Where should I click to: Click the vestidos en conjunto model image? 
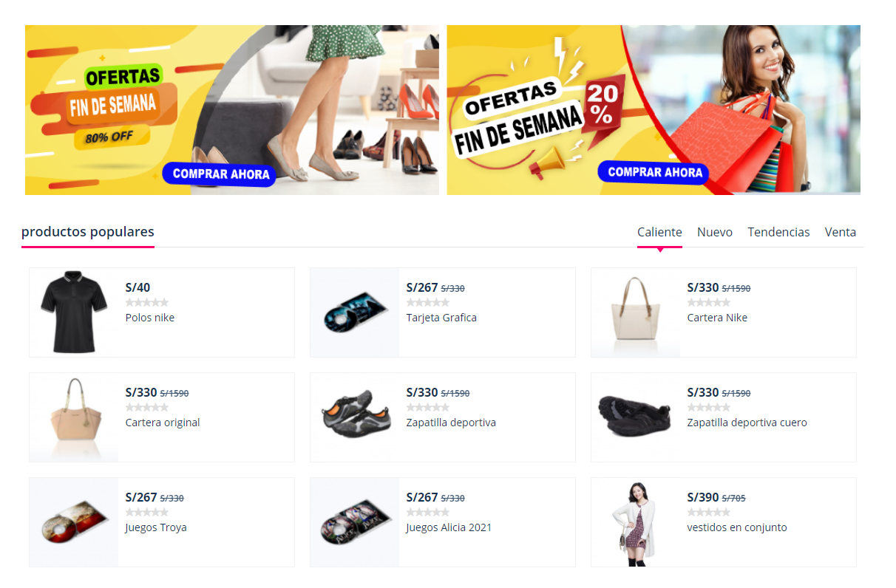(x=636, y=522)
